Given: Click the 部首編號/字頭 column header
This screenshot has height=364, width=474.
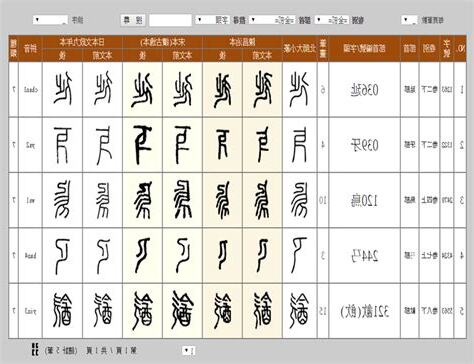Looking at the screenshot, I should point(364,49).
